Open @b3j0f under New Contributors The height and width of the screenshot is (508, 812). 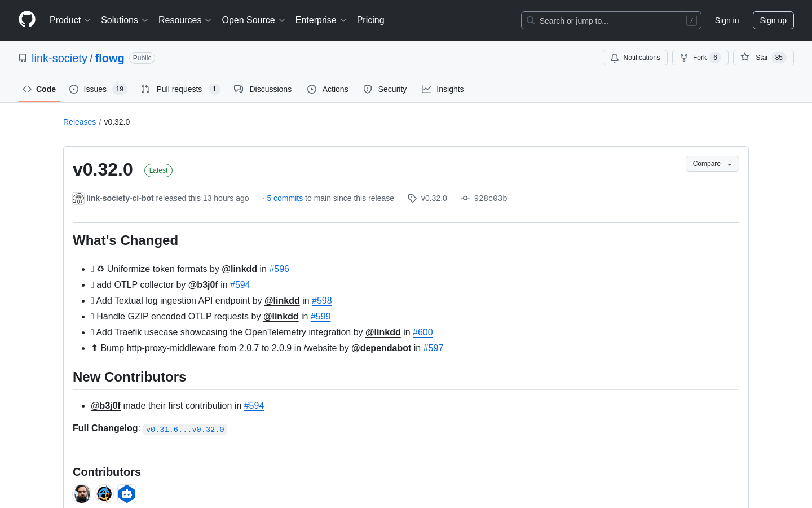click(x=105, y=405)
